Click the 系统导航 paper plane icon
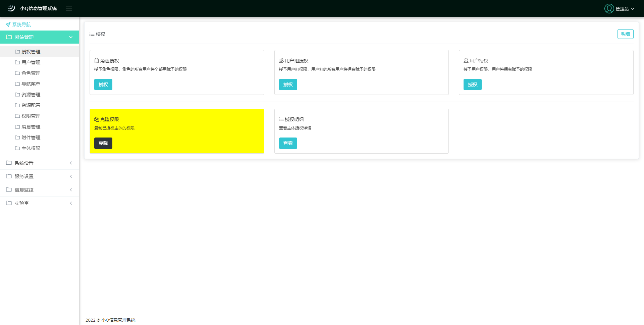Viewport: 644px width, 325px height. (8, 24)
